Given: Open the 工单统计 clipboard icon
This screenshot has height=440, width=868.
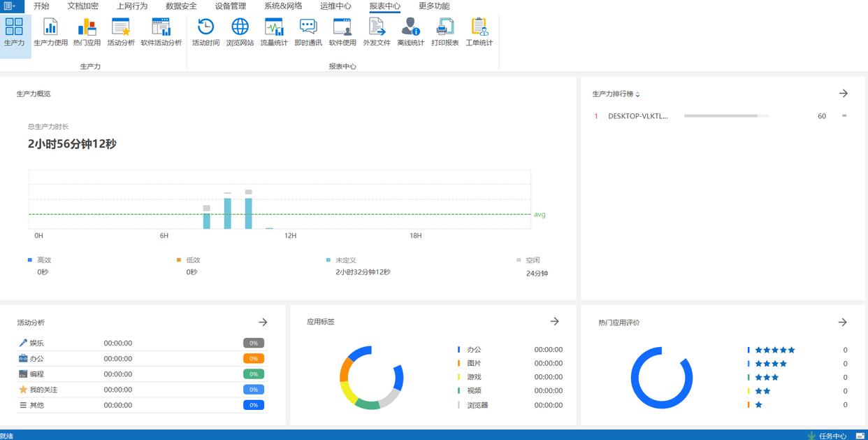Looking at the screenshot, I should point(479,32).
